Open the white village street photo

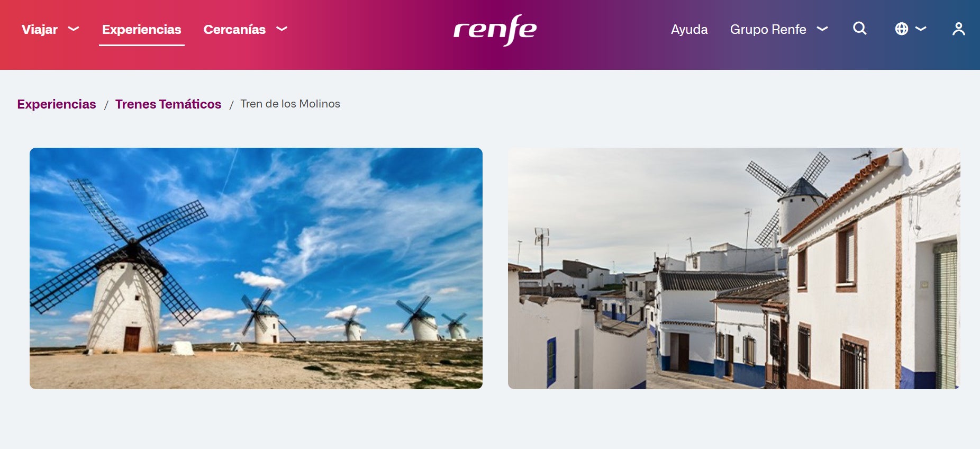click(734, 268)
